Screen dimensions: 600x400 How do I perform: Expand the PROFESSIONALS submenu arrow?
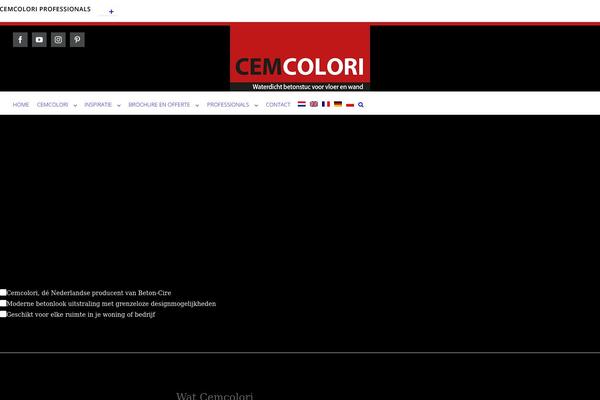[x=256, y=105]
